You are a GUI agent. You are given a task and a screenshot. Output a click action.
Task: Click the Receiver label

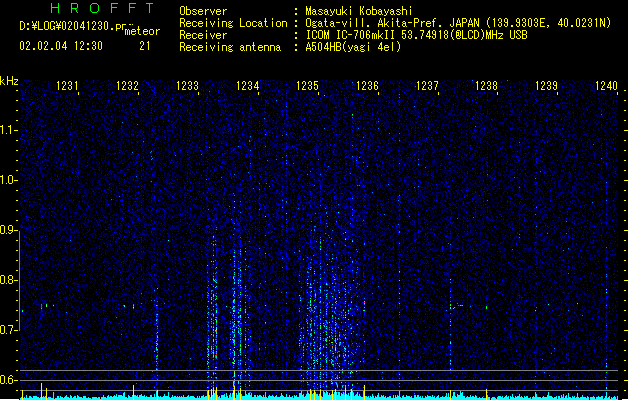[x=203, y=35]
